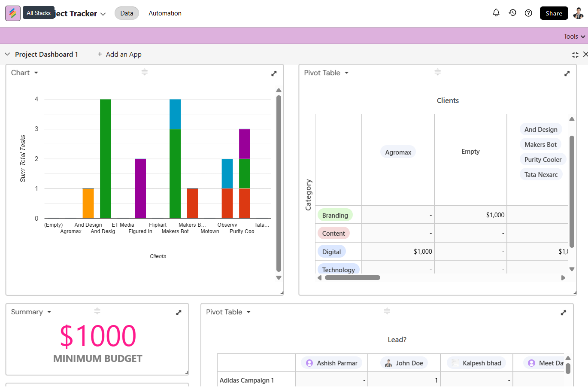
Task: Switch to the Data tab
Action: coord(127,13)
